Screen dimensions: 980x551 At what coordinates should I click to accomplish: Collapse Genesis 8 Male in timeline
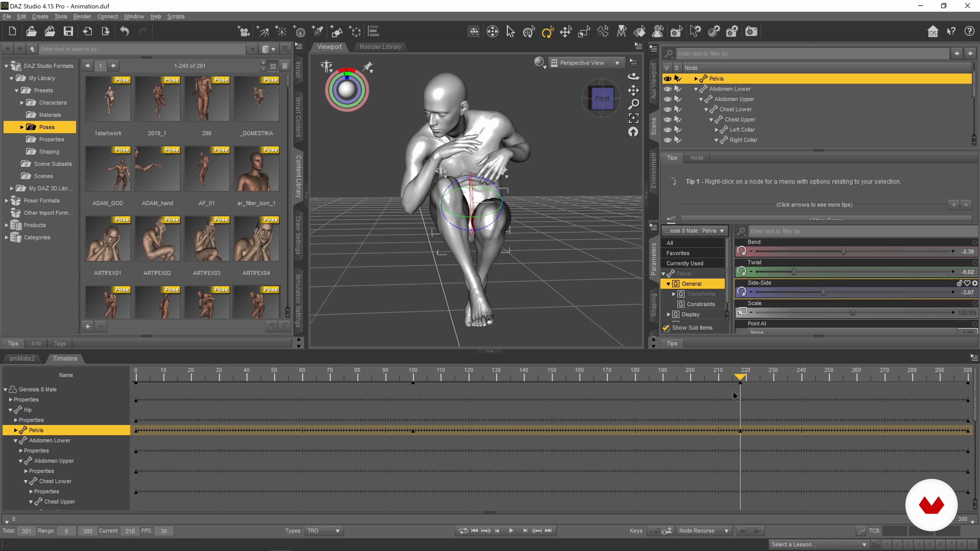click(6, 389)
